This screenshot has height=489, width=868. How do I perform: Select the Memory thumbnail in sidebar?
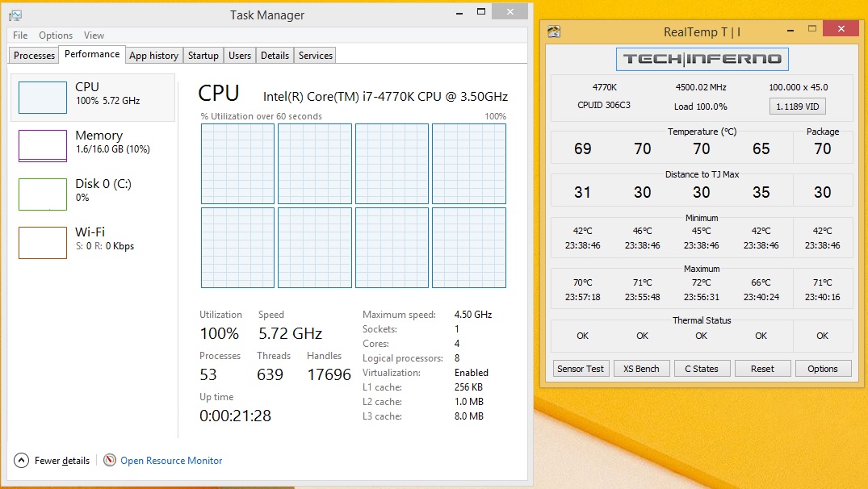[x=43, y=146]
